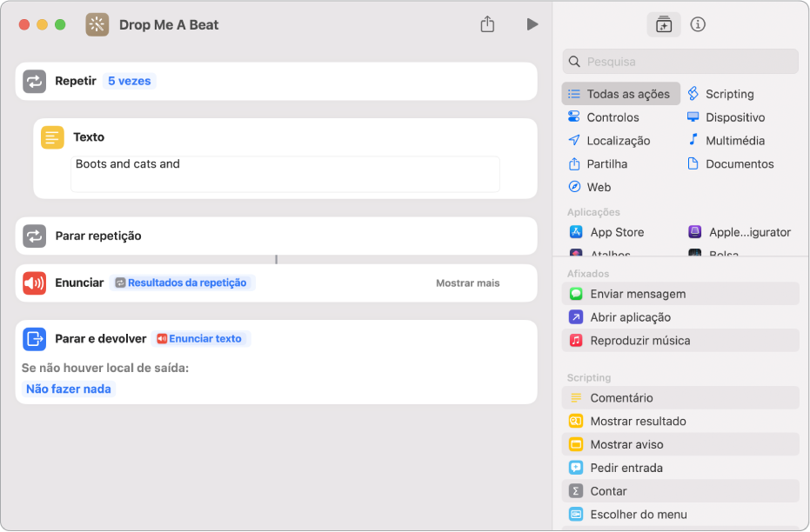Click the Mostrar aviso action icon
Image resolution: width=810 pixels, height=532 pixels.
pos(576,443)
